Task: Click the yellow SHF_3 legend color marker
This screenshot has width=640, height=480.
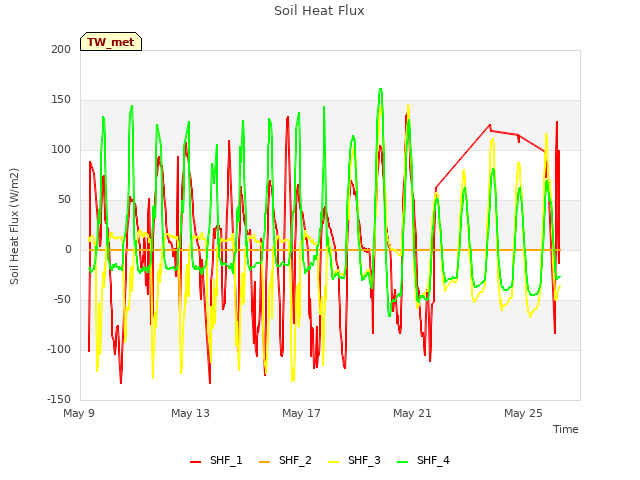Action: 333,462
